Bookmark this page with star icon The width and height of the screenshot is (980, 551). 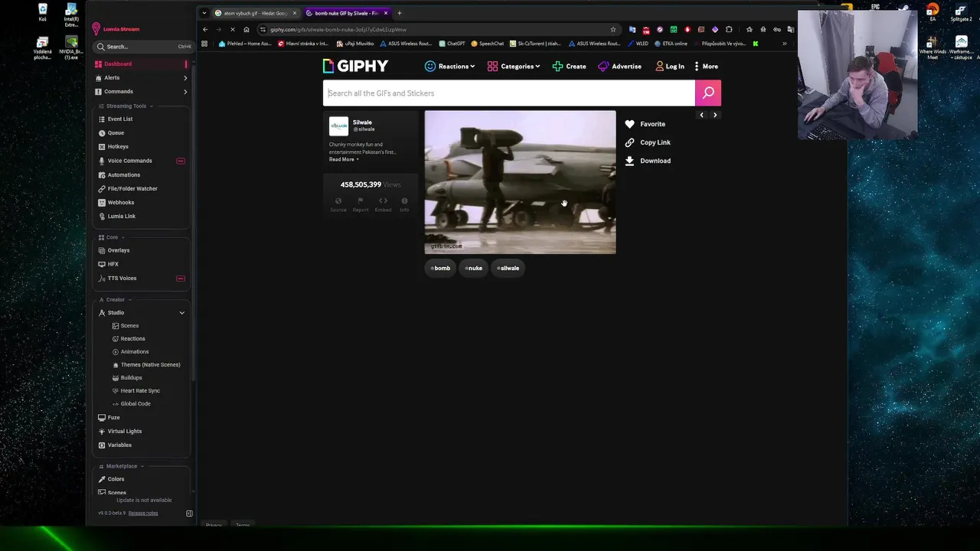coord(612,30)
